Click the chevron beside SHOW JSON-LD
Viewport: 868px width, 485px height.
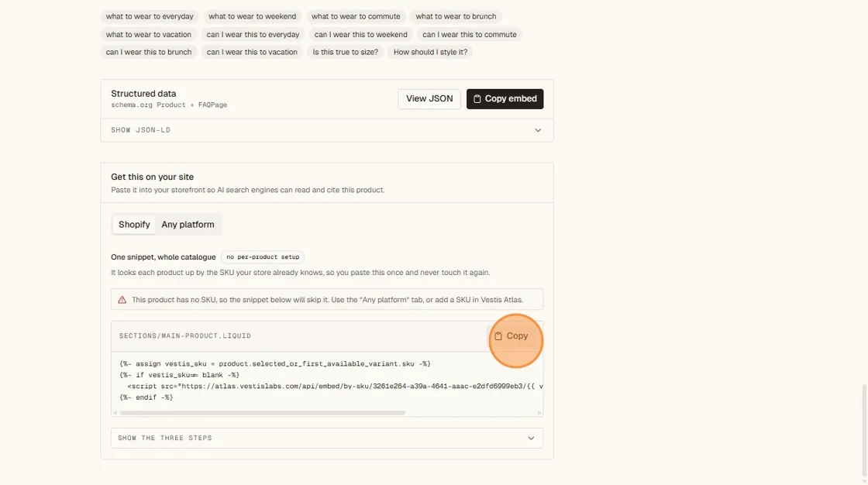tap(538, 130)
